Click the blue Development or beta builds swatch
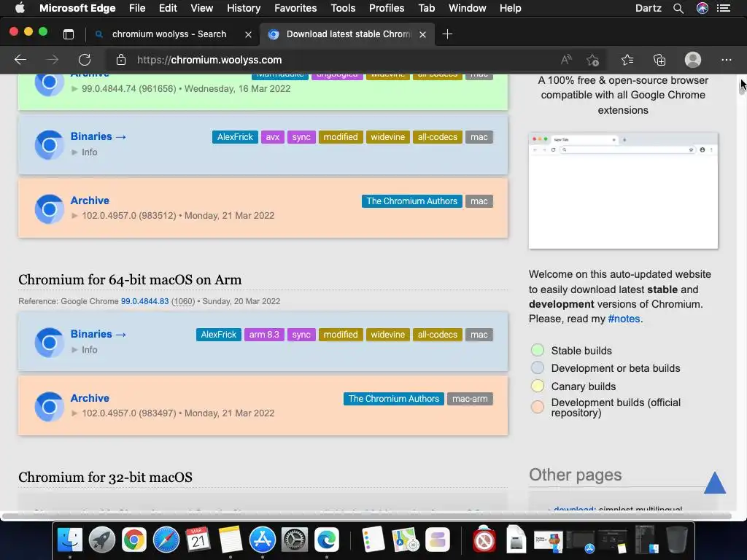This screenshot has height=560, width=747. 538,367
